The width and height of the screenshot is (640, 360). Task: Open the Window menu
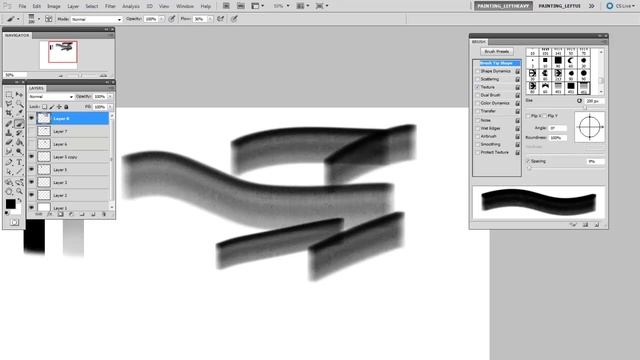(x=185, y=6)
